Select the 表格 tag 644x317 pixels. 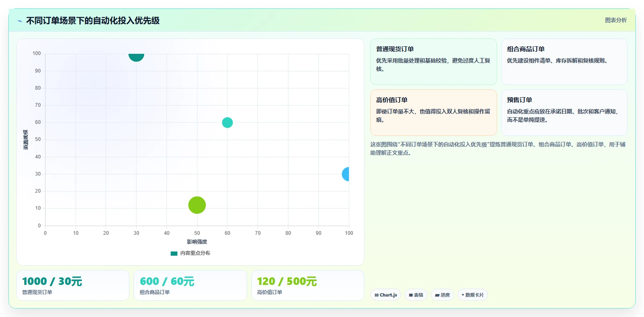416,295
